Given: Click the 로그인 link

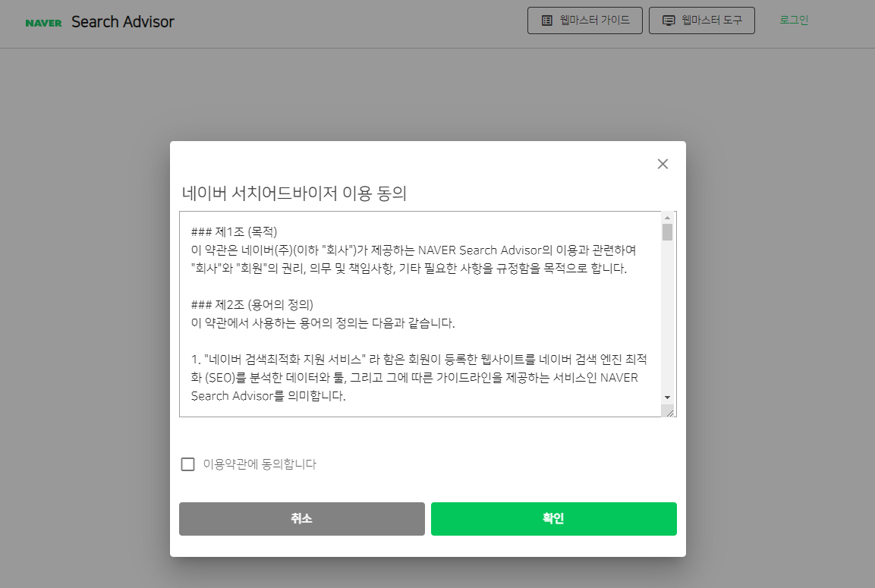Looking at the screenshot, I should coord(794,20).
